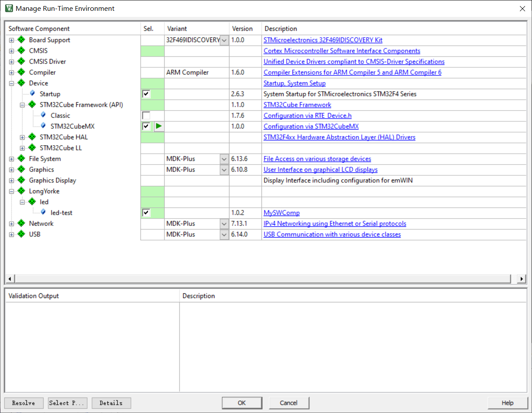This screenshot has width=532, height=413.
Task: Click the CMSIS green diamond icon
Action: (x=22, y=51)
